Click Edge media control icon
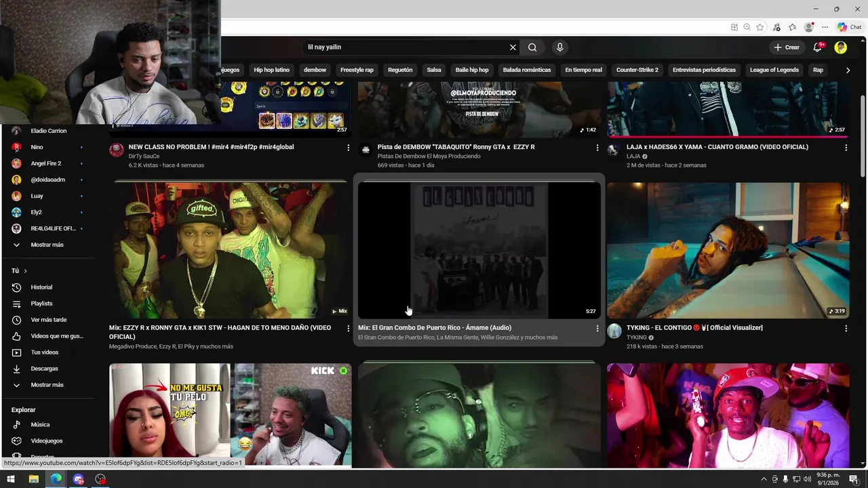 tap(776, 27)
